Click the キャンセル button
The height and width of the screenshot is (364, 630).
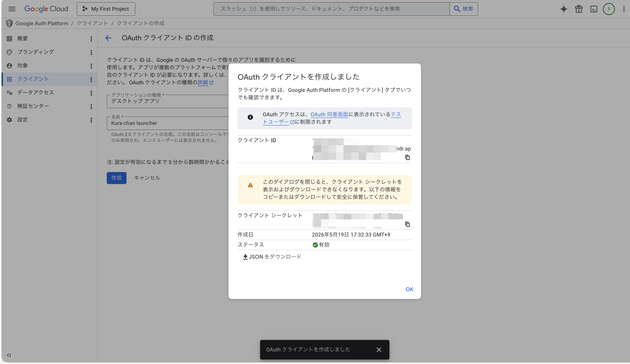click(147, 178)
